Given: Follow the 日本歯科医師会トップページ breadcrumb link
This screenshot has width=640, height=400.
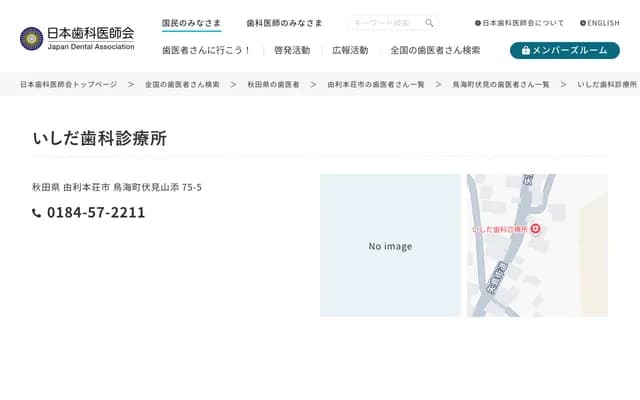Looking at the screenshot, I should click(68, 85).
